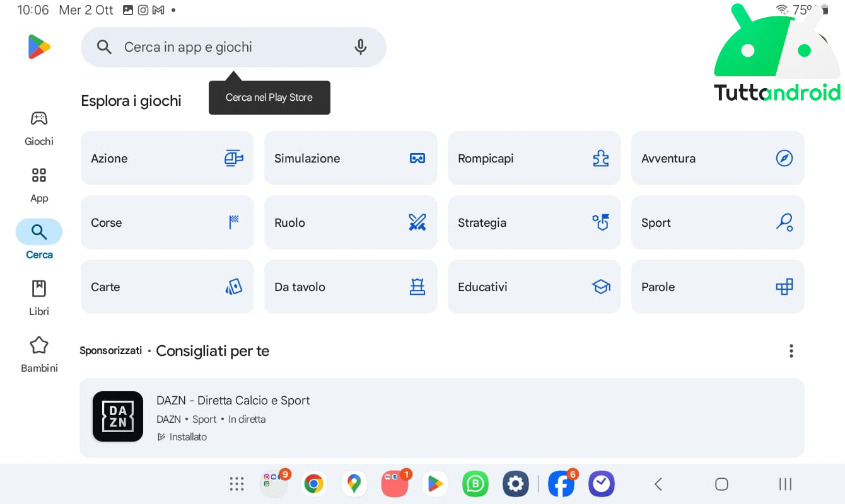
Task: Select the Azione game category
Action: tap(167, 158)
